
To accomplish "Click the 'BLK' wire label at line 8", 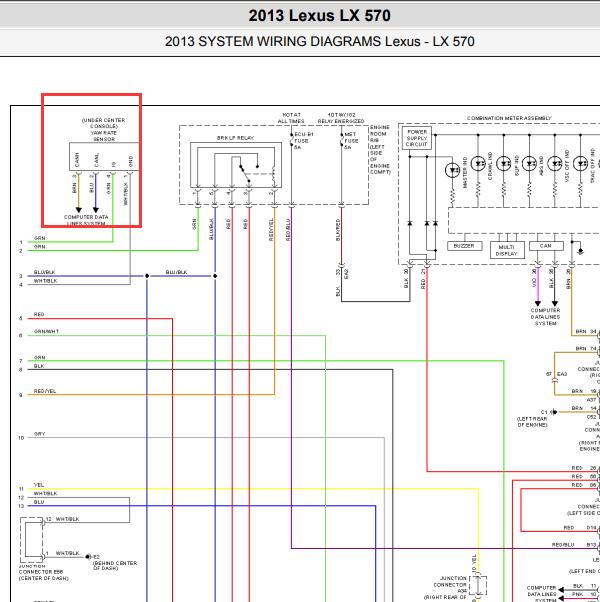I will (39, 366).
